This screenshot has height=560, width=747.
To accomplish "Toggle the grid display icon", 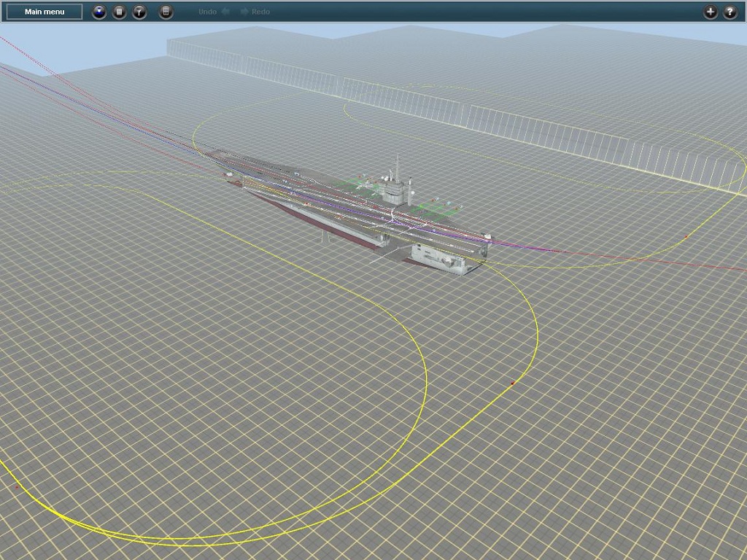I will click(166, 12).
